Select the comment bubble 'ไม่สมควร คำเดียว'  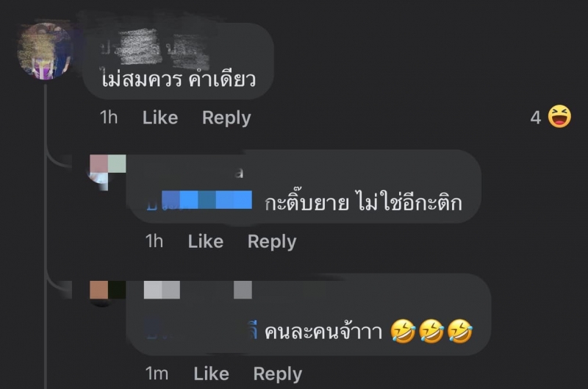point(178,61)
